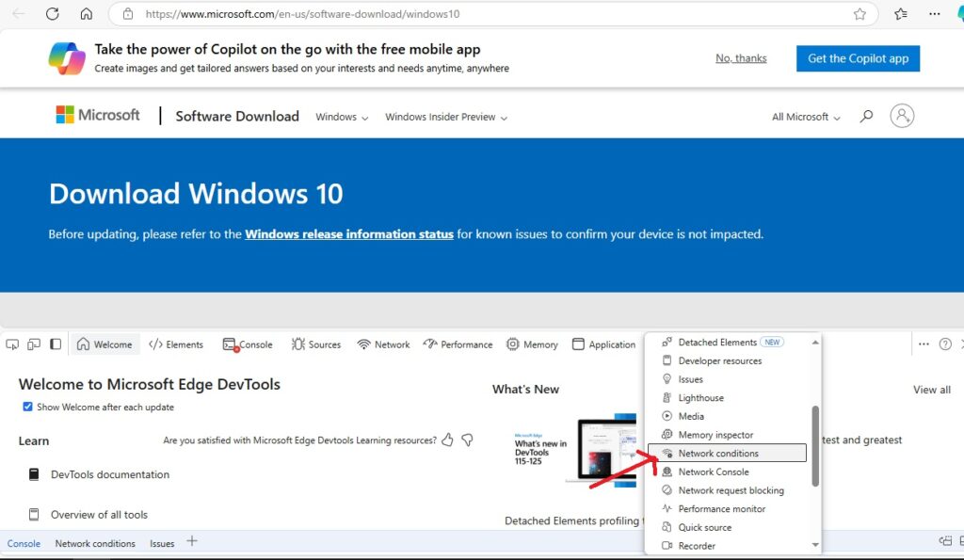Add a tool with the plus icon in drawer

(192, 541)
